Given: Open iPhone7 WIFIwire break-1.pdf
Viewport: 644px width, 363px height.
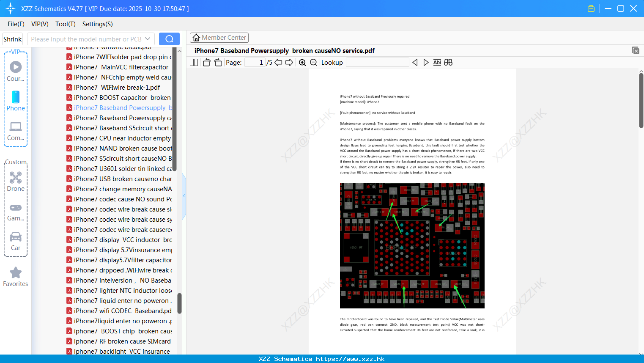Looking at the screenshot, I should tap(113, 88).
